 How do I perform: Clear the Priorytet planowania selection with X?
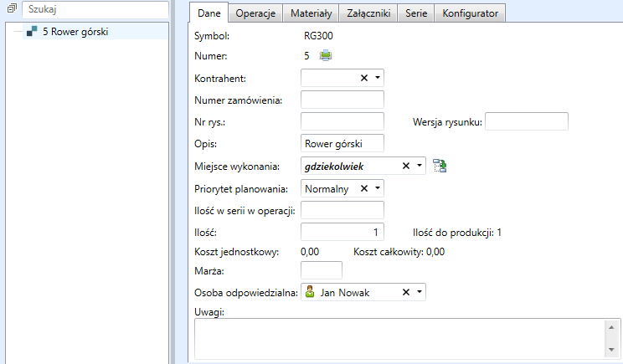click(364, 188)
